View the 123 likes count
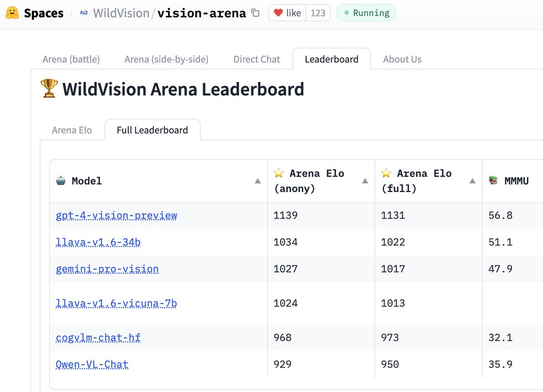The image size is (543, 392). (x=318, y=13)
